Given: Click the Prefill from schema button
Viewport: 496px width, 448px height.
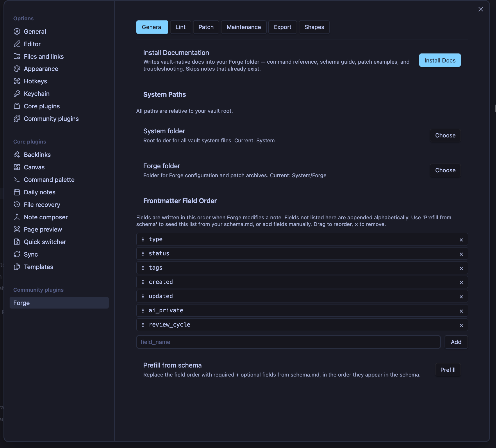Looking at the screenshot, I should pos(448,370).
